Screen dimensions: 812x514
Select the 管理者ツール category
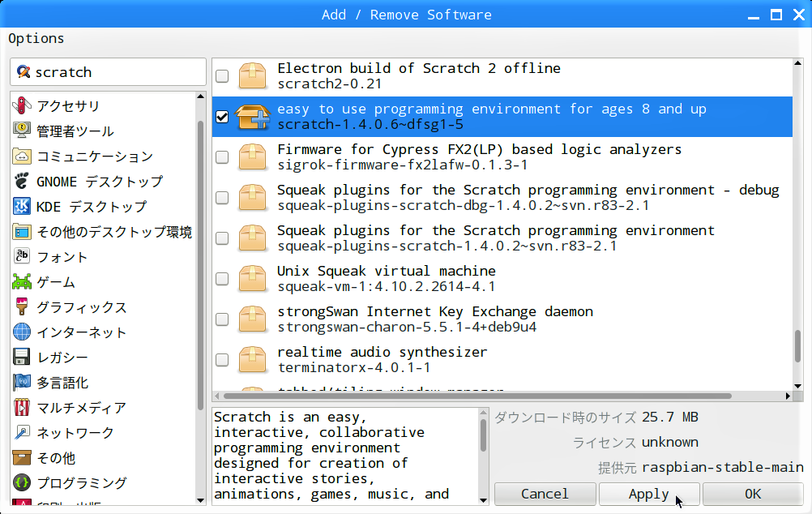point(103,131)
